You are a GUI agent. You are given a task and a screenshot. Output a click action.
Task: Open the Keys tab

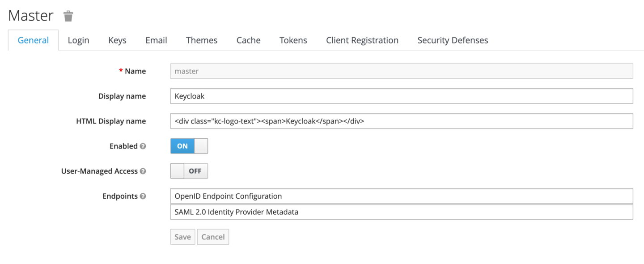tap(117, 40)
